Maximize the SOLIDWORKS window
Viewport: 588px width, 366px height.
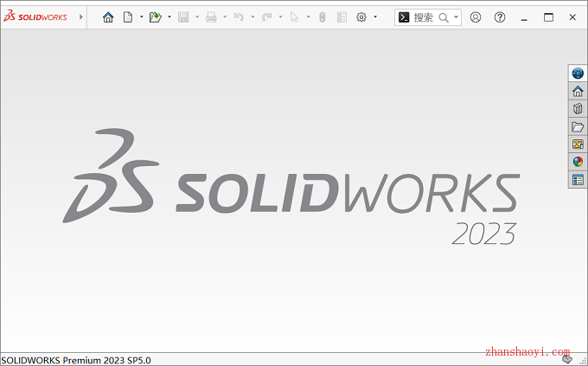[548, 17]
